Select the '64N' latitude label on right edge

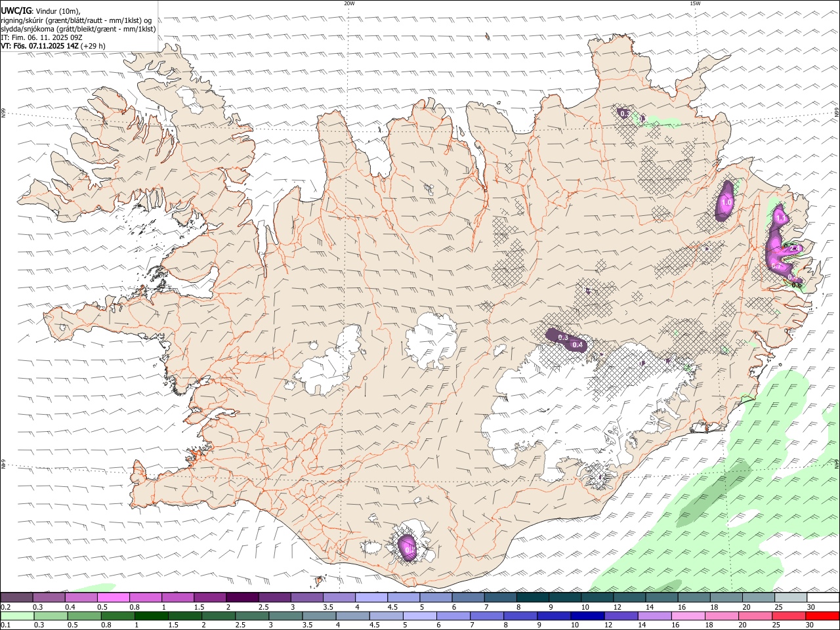837,464
